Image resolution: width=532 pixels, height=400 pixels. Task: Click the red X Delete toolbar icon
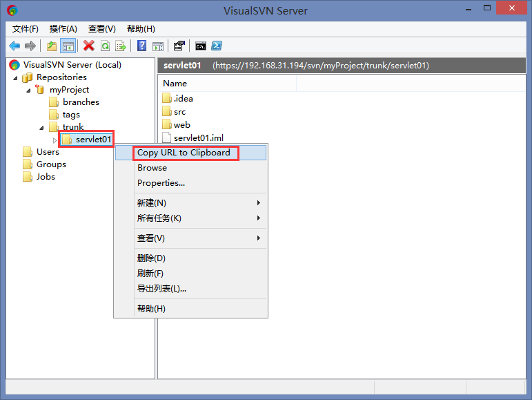click(89, 46)
